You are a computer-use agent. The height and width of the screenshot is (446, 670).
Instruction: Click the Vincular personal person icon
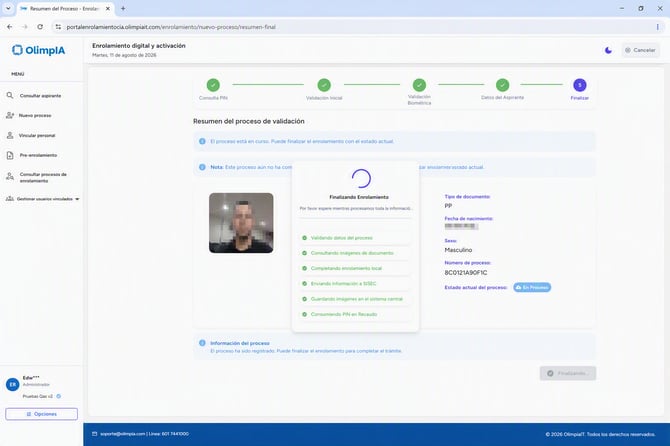pos(10,135)
